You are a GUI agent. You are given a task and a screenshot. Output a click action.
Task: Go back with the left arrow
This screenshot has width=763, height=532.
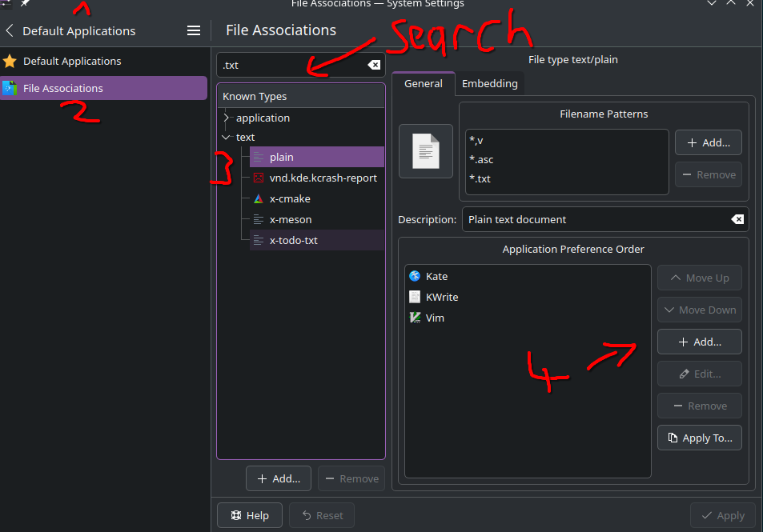10,30
